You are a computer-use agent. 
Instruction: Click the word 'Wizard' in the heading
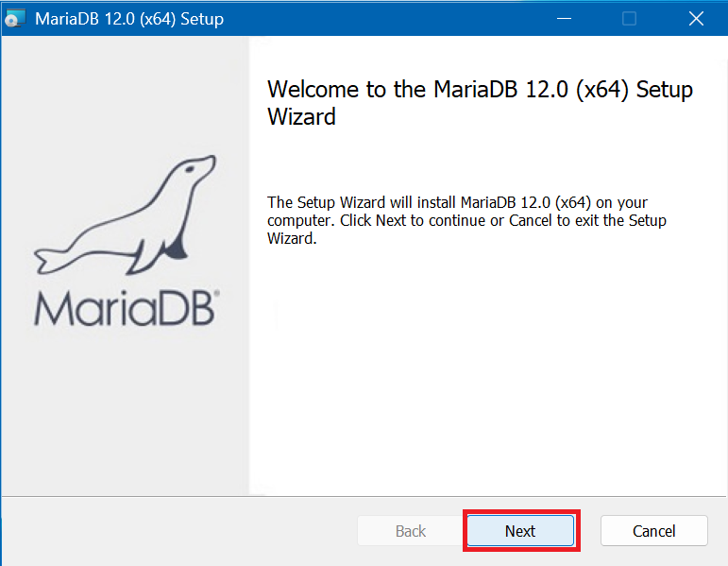tap(301, 117)
